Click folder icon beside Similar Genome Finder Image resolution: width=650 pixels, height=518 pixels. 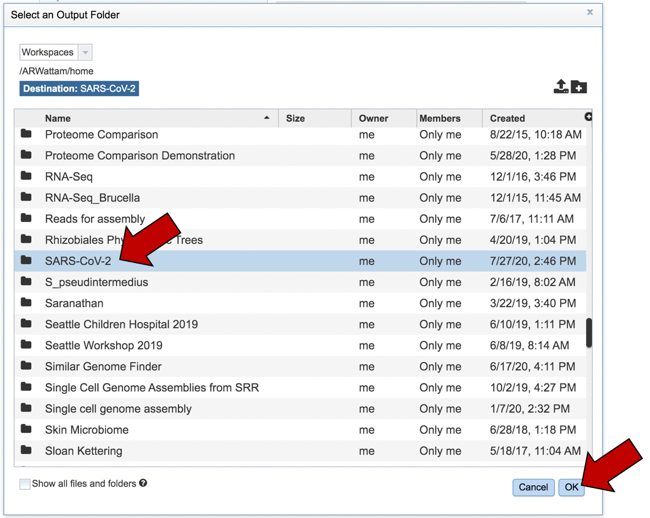point(26,367)
